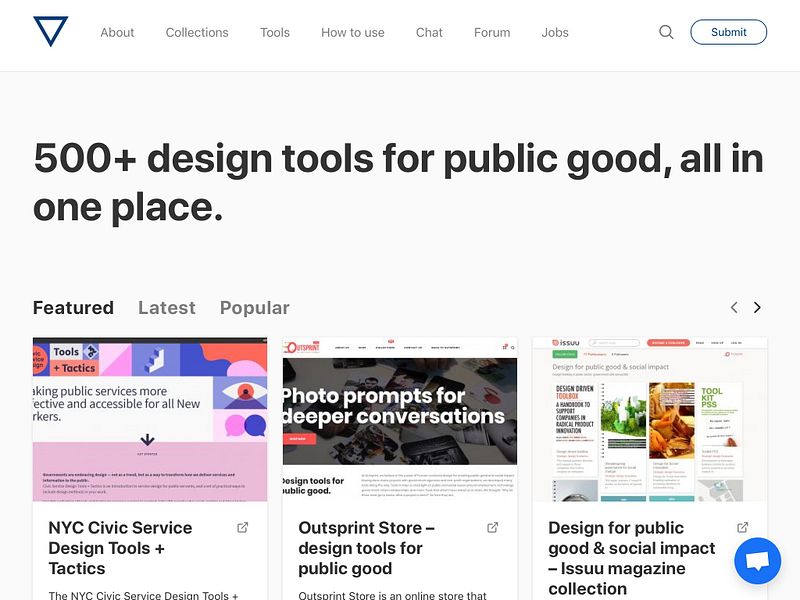Open Outsprint Store – design tools title
The image size is (800, 600).
point(366,548)
